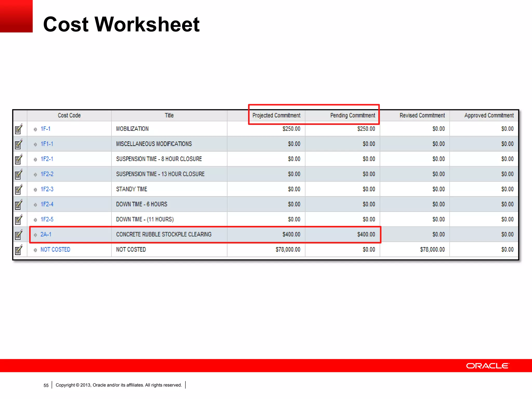The image size is (532, 399).
Task: Click the edit icon for row 1F2-4
Action: tap(19, 204)
